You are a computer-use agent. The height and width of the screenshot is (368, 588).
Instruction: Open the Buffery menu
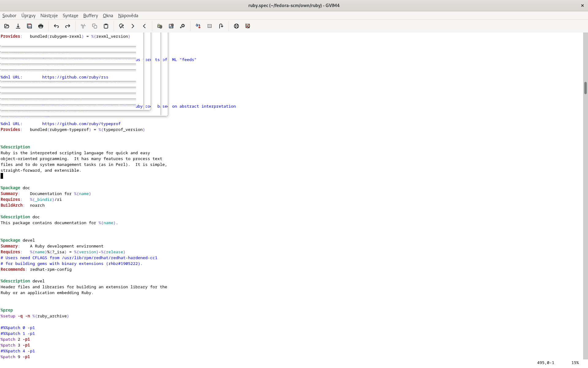[x=91, y=16]
